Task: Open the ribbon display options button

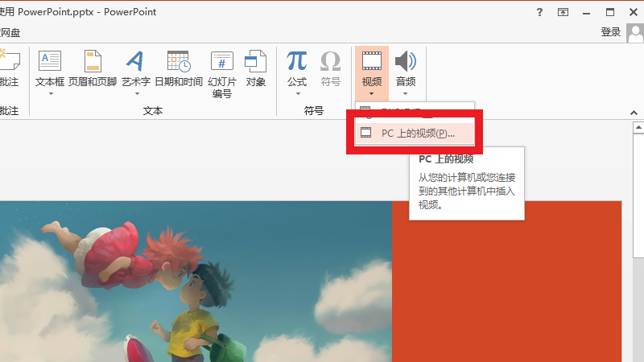Action: click(563, 12)
